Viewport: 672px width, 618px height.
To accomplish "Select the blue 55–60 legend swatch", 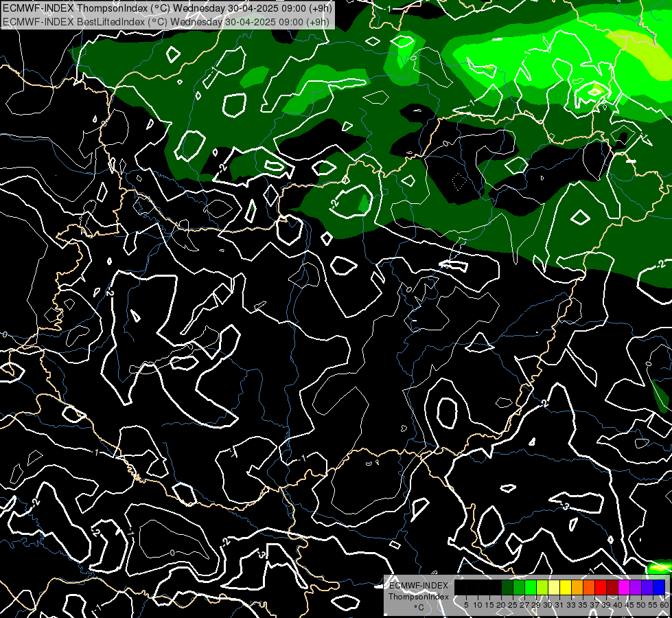I will (659, 587).
